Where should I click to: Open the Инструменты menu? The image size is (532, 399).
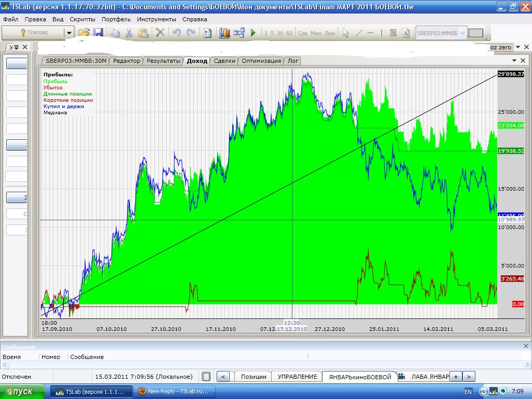click(156, 19)
